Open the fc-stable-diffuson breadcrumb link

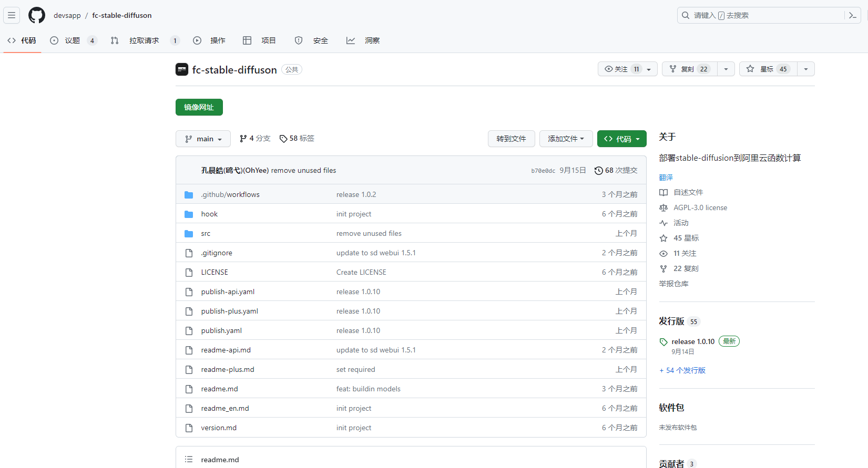click(x=122, y=15)
